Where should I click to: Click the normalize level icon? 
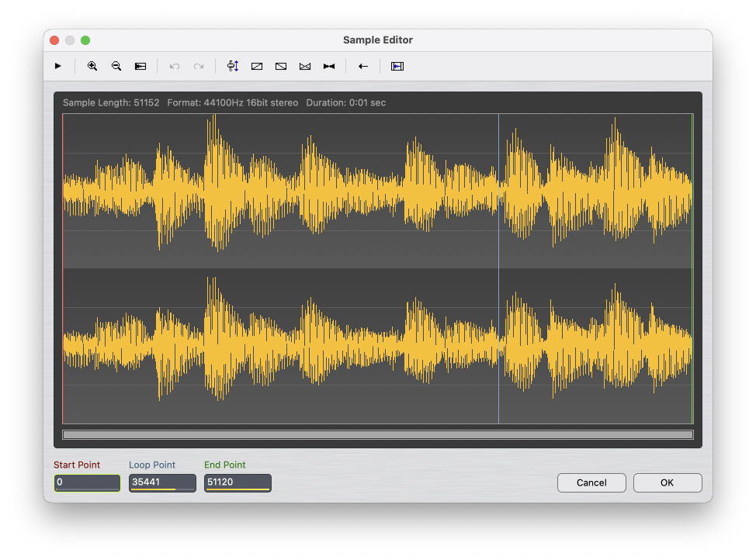233,67
